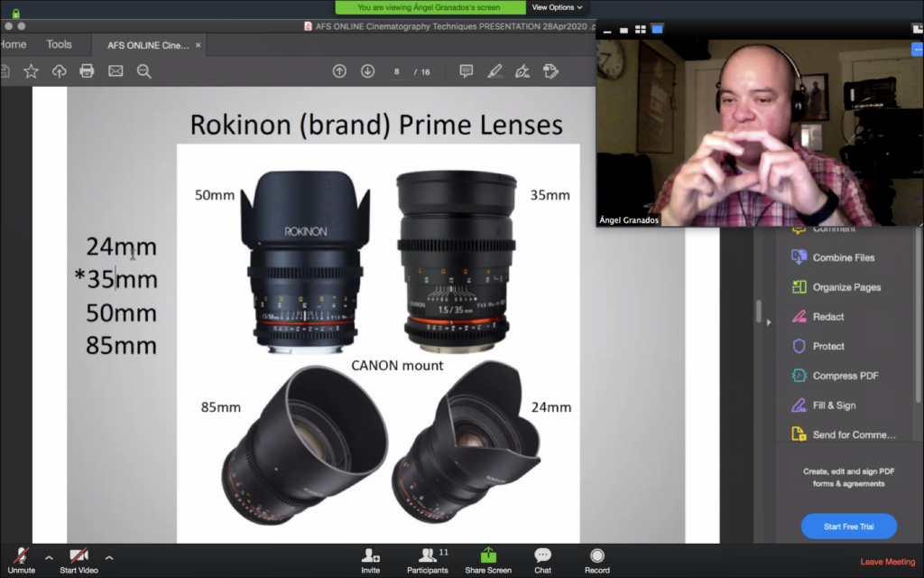
Task: Click the 'CANON mount' caption
Action: [397, 366]
